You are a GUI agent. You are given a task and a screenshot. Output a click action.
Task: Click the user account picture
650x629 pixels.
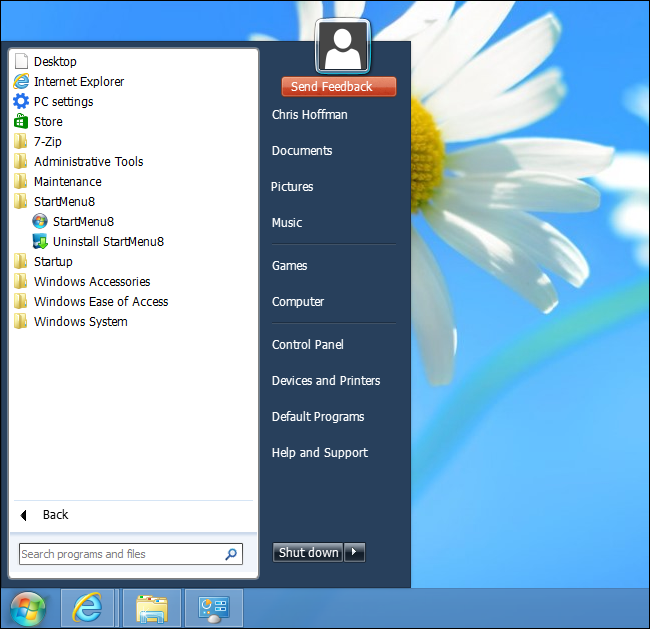point(343,46)
